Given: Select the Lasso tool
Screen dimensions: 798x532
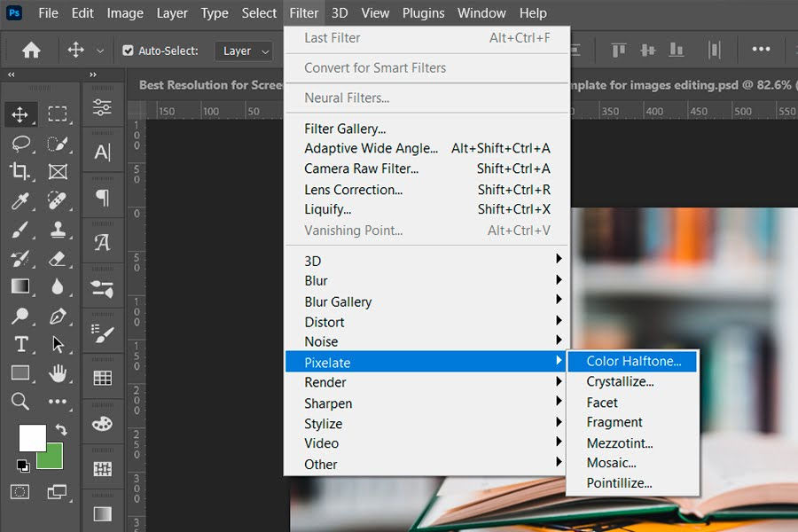Looking at the screenshot, I should point(20,143).
